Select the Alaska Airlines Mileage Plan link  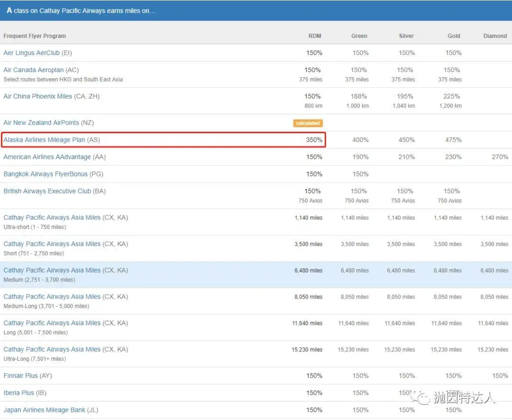[45, 140]
